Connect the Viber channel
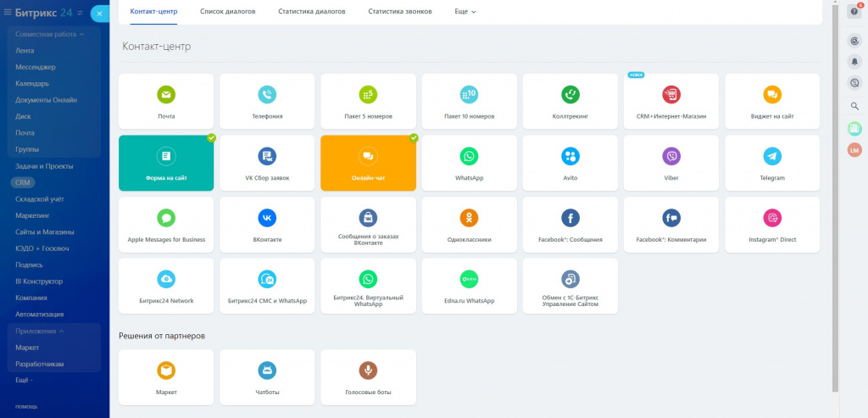The height and width of the screenshot is (418, 868). click(671, 164)
